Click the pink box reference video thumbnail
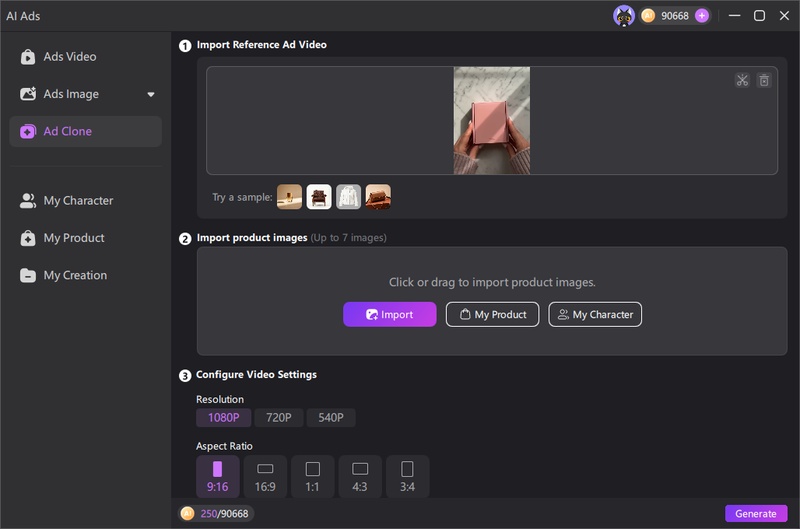This screenshot has width=800, height=529. click(x=491, y=120)
